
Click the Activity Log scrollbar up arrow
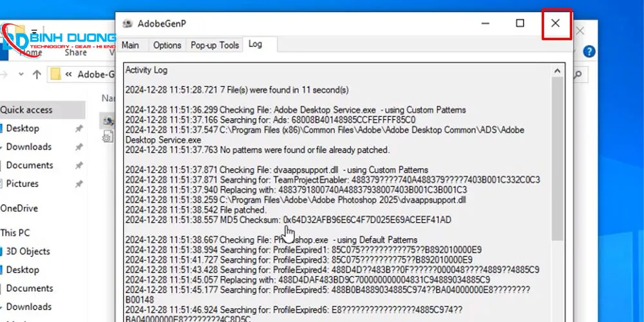(x=557, y=69)
